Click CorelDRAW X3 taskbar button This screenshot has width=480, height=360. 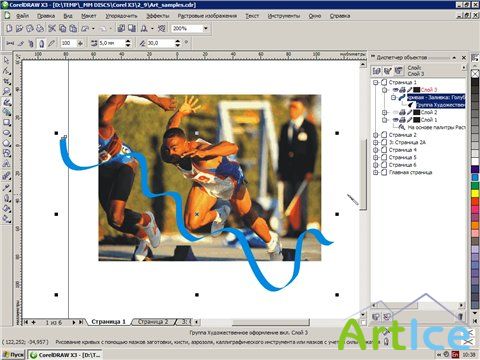[65, 355]
